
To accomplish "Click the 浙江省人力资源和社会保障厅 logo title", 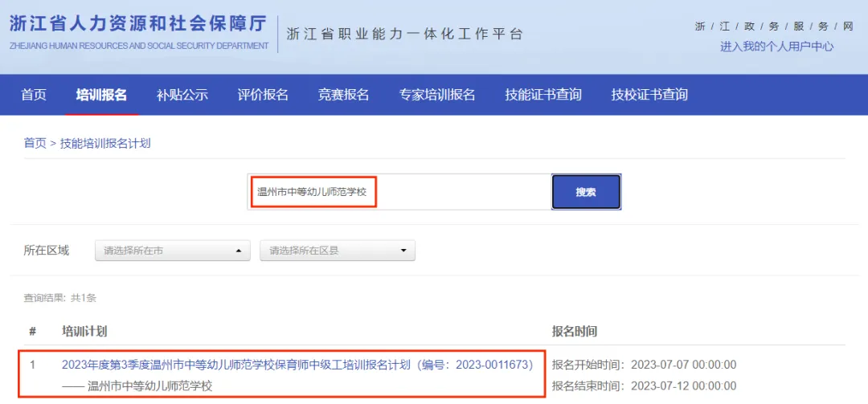I will click(138, 24).
